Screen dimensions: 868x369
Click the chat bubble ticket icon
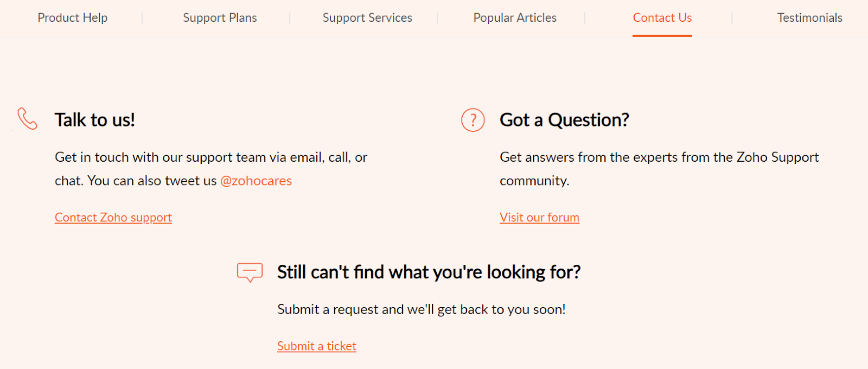(250, 272)
